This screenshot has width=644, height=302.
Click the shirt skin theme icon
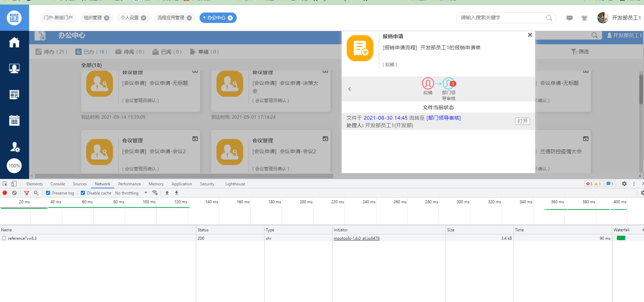584,18
